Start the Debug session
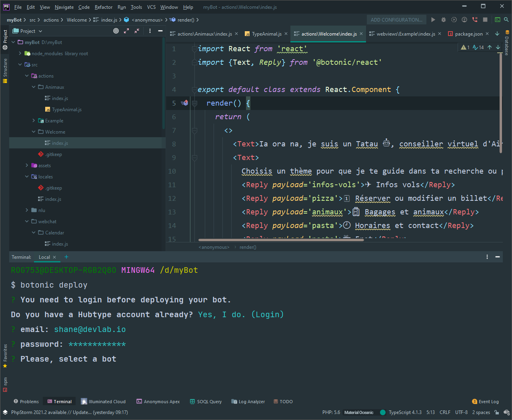The width and height of the screenshot is (512, 420). (x=443, y=19)
